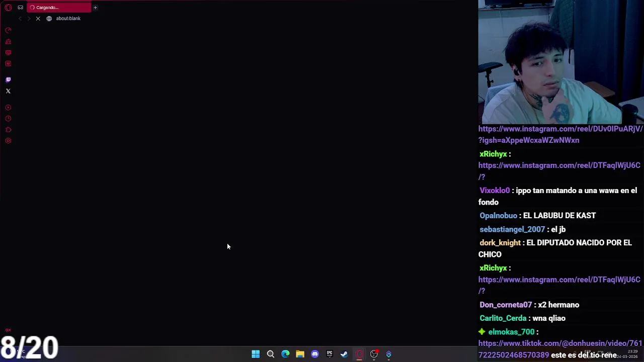Open xRichyx's lower Instagram reel link
This screenshot has height=362, width=644.
tap(559, 285)
